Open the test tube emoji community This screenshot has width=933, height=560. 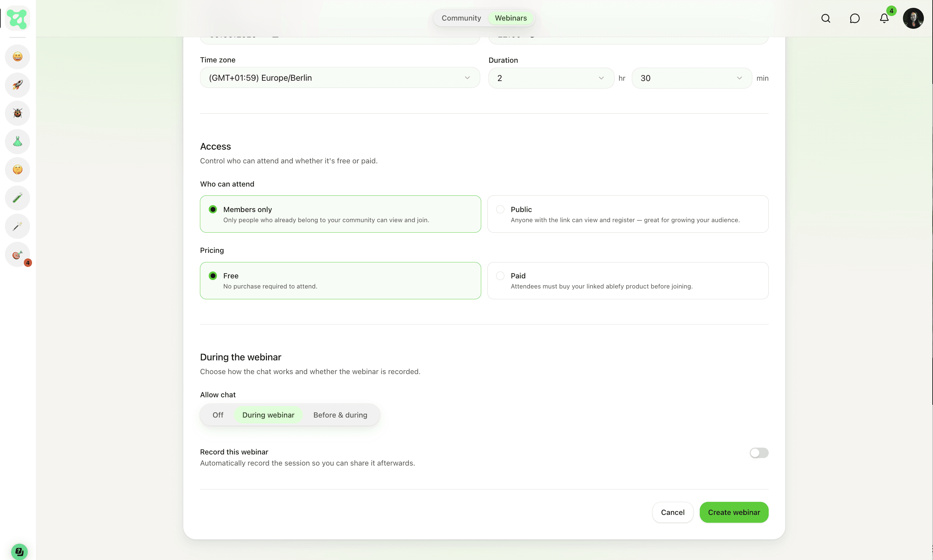[x=17, y=198]
